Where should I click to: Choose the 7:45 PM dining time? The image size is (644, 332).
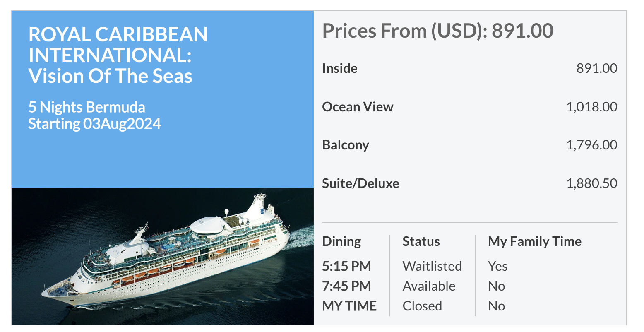click(x=346, y=286)
